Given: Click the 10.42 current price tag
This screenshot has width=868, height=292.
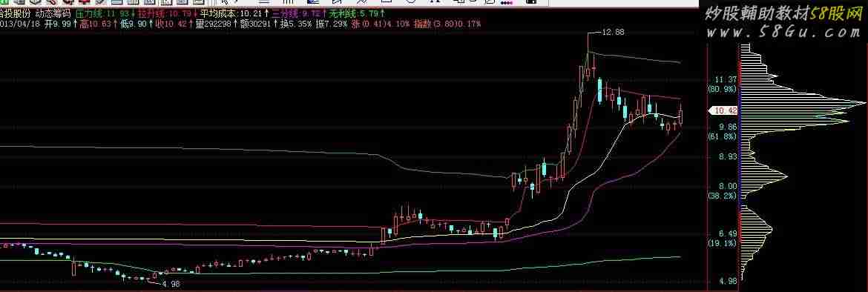Looking at the screenshot, I should point(726,111).
